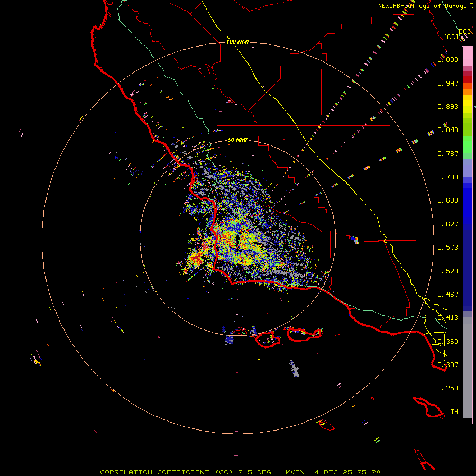Click the 0.307 legend value

tap(448, 365)
